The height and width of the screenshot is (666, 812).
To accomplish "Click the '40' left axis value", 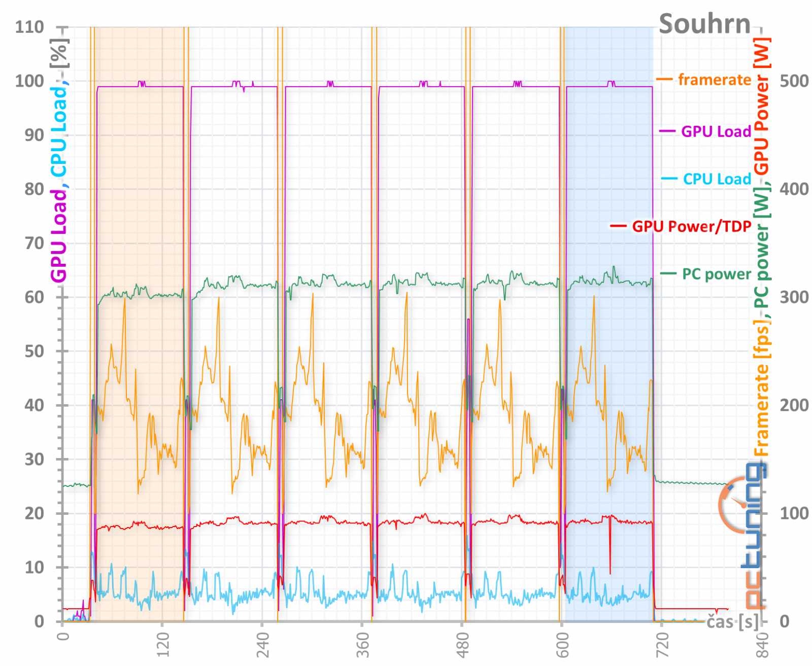I will coord(35,405).
